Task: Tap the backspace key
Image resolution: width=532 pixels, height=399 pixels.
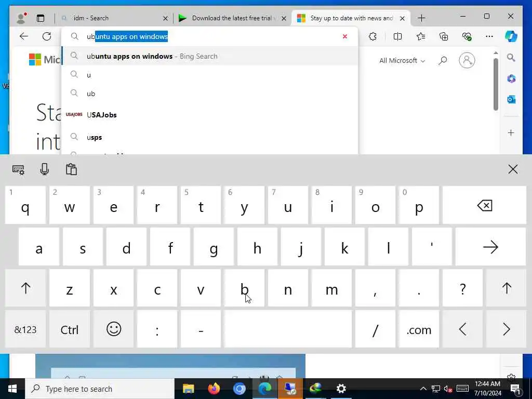Action: (x=485, y=205)
